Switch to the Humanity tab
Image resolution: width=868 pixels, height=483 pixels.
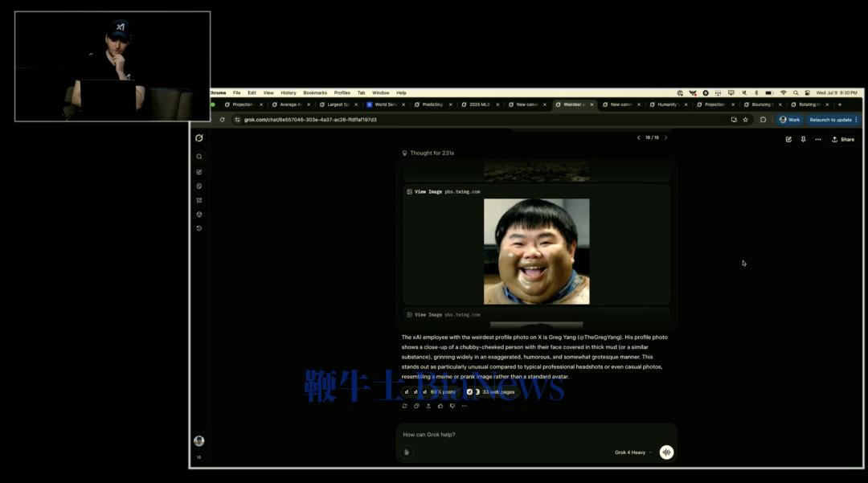pos(668,104)
